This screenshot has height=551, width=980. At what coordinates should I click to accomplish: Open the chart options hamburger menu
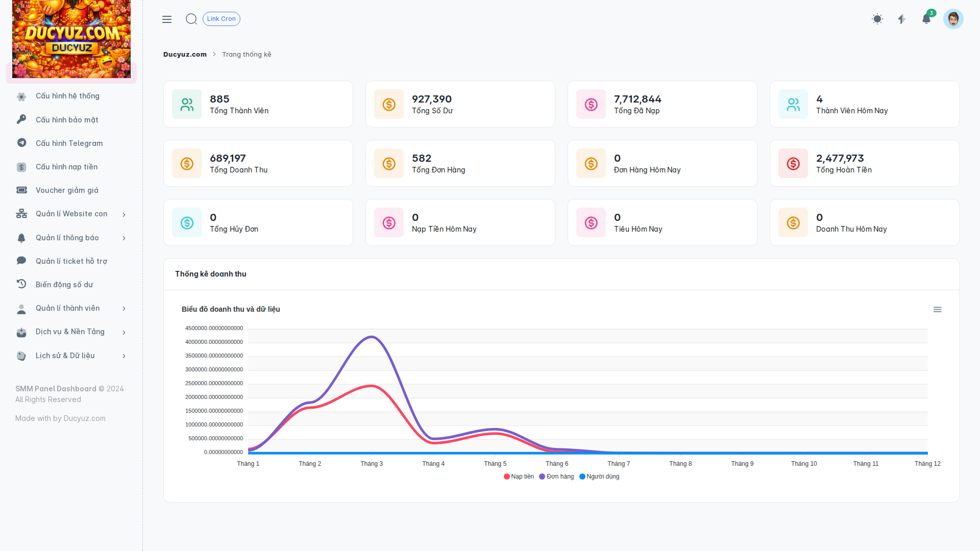[938, 310]
